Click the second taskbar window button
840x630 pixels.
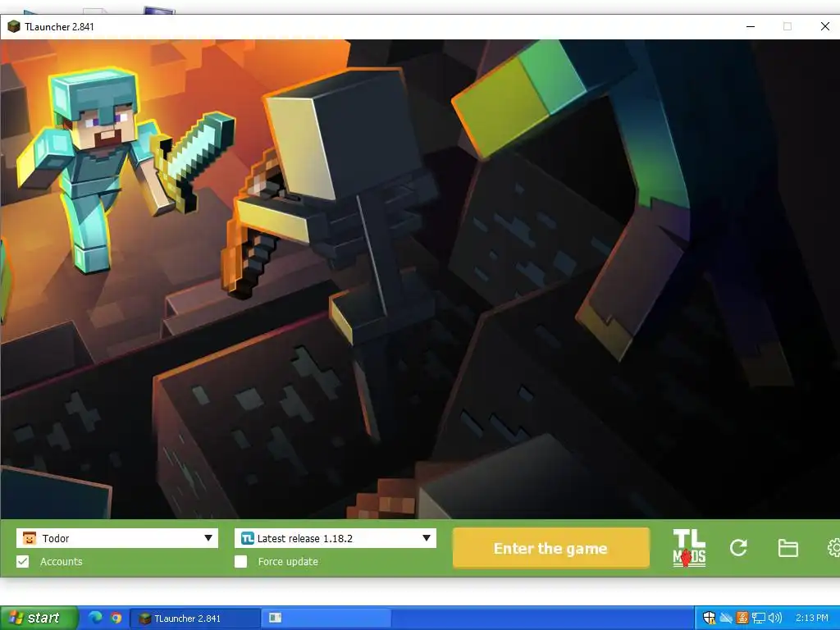click(326, 619)
